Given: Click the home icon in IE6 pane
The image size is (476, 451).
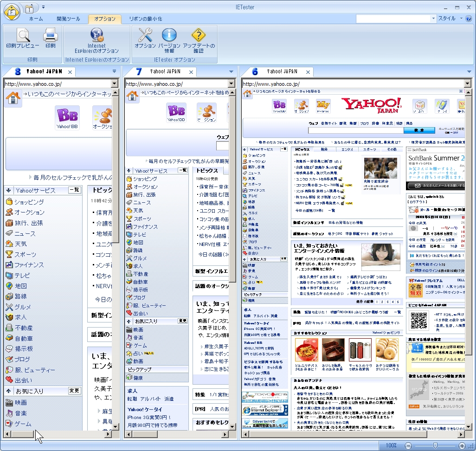Looking at the screenshot, I should coord(247,94).
